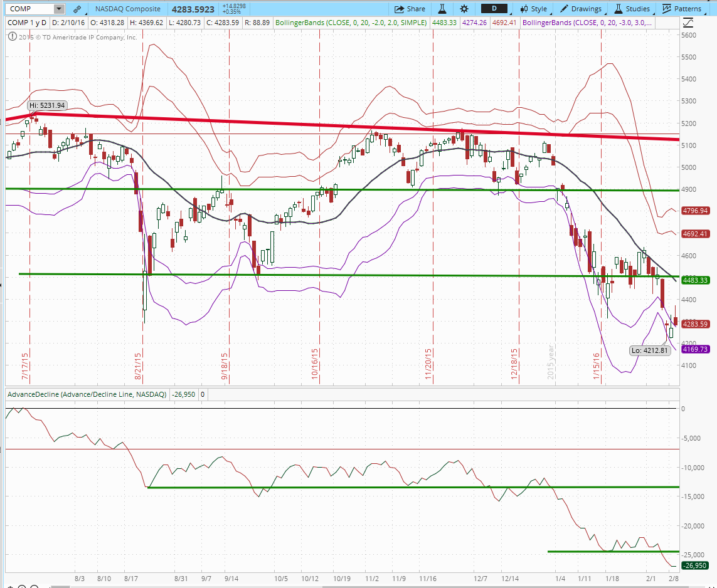717x588 pixels.
Task: Click the symbol link chain icon
Action: coord(77,9)
